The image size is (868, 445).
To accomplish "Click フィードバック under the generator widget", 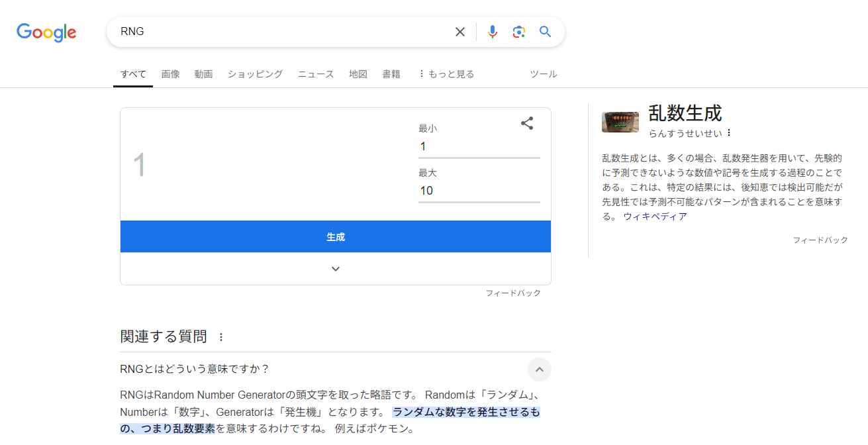I will point(513,293).
